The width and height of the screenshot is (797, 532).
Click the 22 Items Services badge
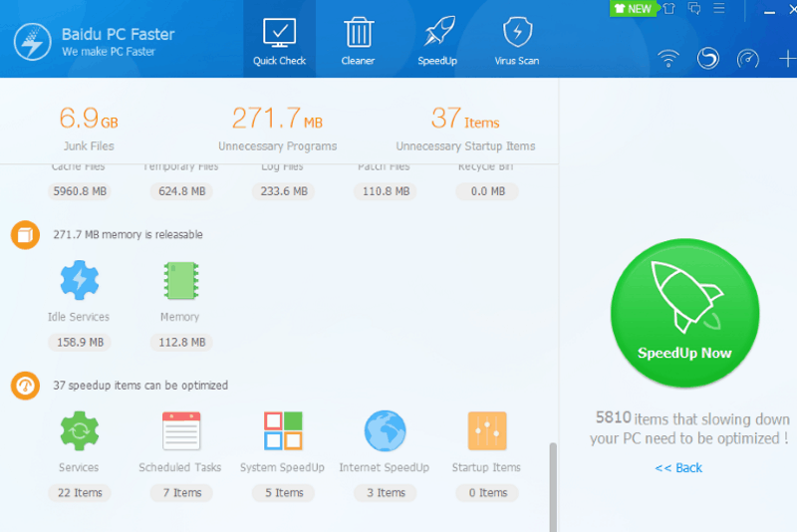(x=80, y=492)
